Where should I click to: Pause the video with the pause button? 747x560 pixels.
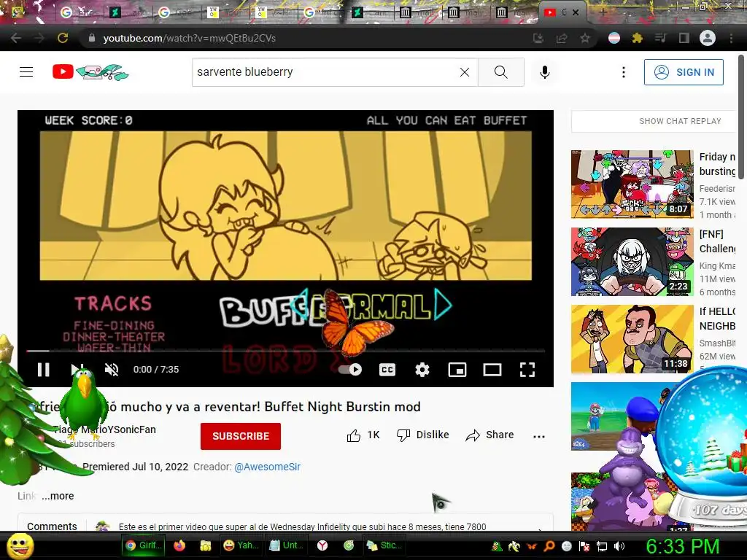pos(43,370)
